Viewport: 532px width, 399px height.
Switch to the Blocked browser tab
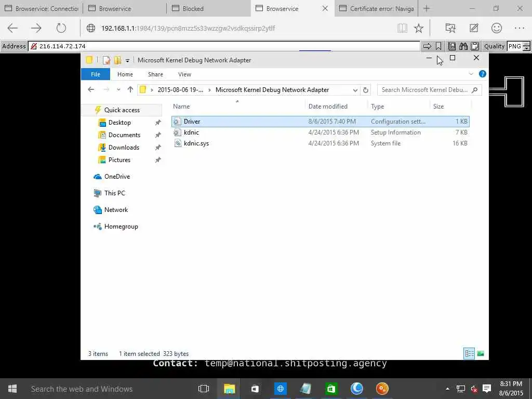209,8
